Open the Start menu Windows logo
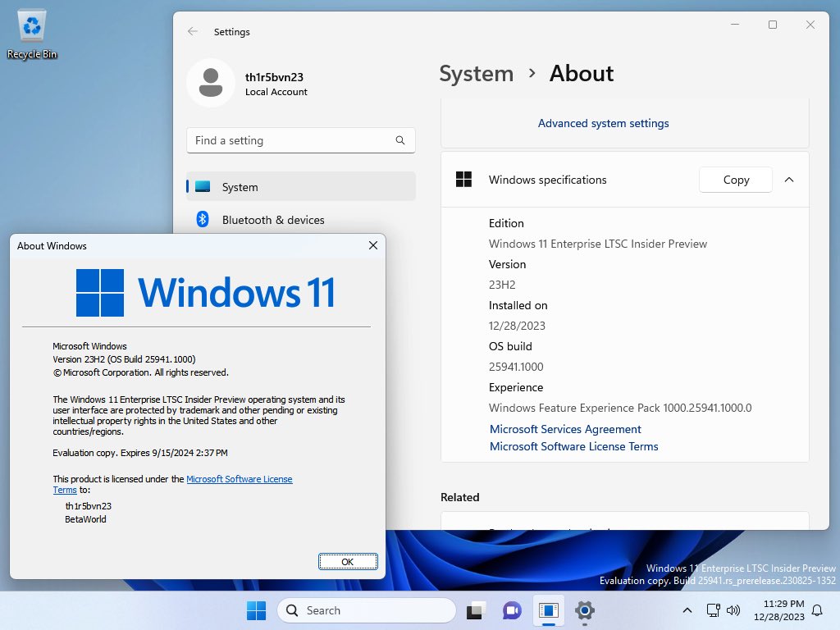The height and width of the screenshot is (630, 840). [256, 610]
